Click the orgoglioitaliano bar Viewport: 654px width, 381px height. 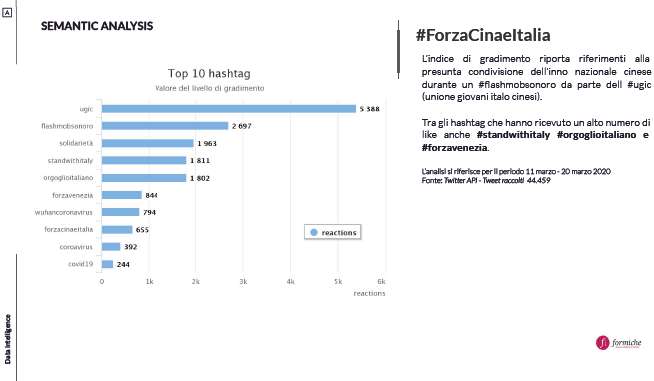144,178
